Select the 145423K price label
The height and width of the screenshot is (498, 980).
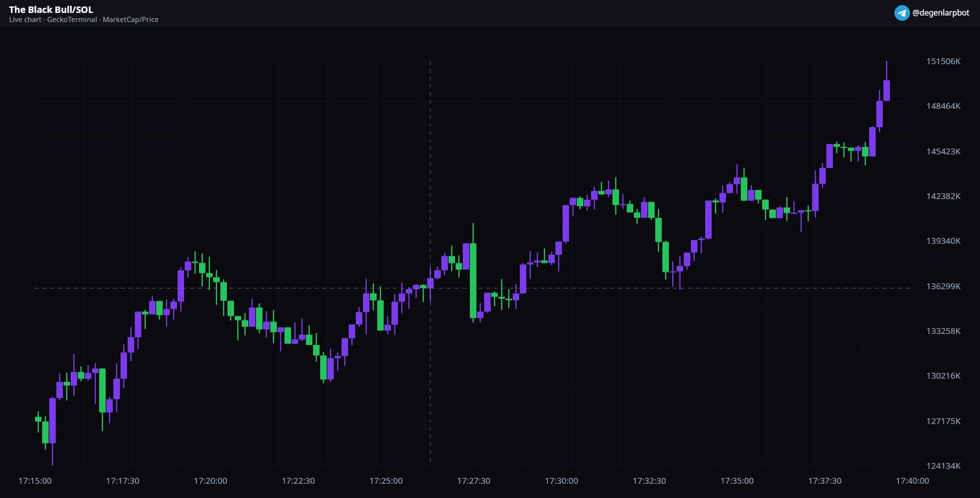tap(943, 151)
